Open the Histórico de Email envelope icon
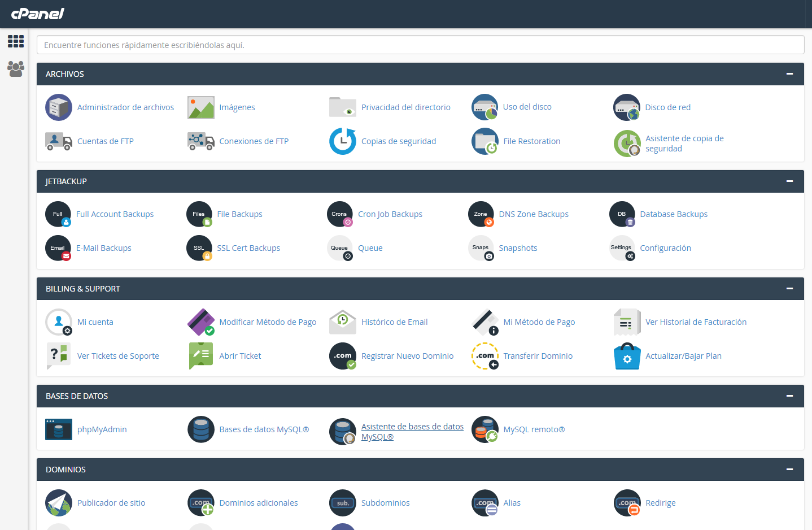The image size is (812, 530). (343, 322)
